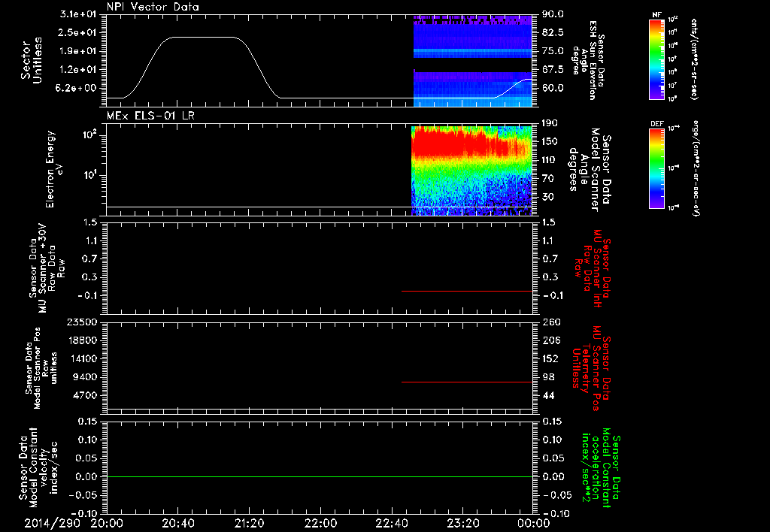The image size is (770, 532).
Task: Click the '206' telemetry position tick
Action: (x=551, y=340)
